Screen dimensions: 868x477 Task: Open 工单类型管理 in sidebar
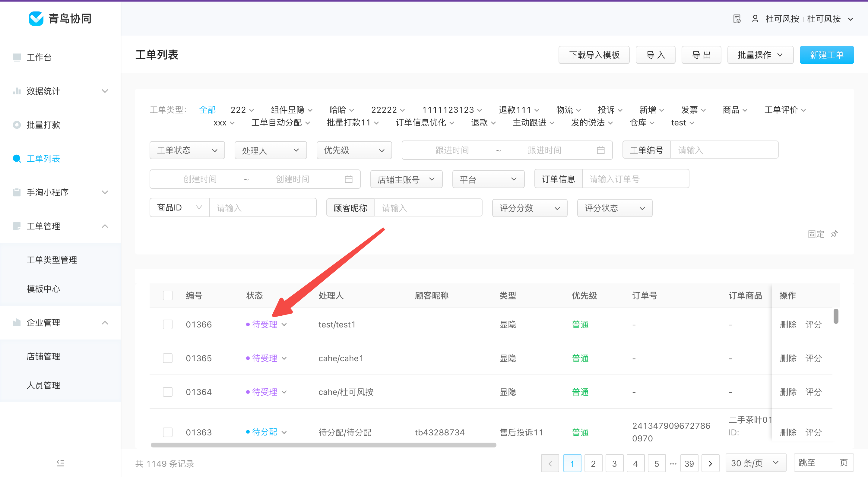point(52,260)
